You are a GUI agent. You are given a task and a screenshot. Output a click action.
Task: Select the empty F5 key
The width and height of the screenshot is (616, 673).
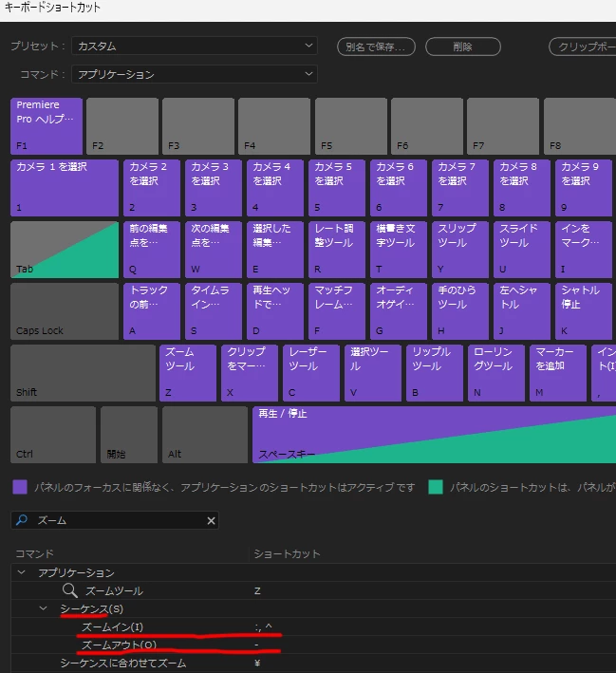coord(351,126)
